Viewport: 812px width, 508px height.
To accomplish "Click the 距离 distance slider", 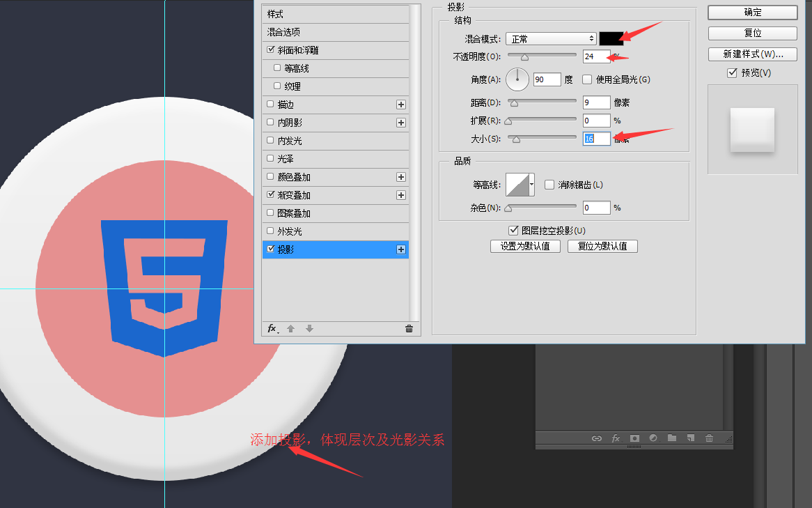I will (x=542, y=101).
